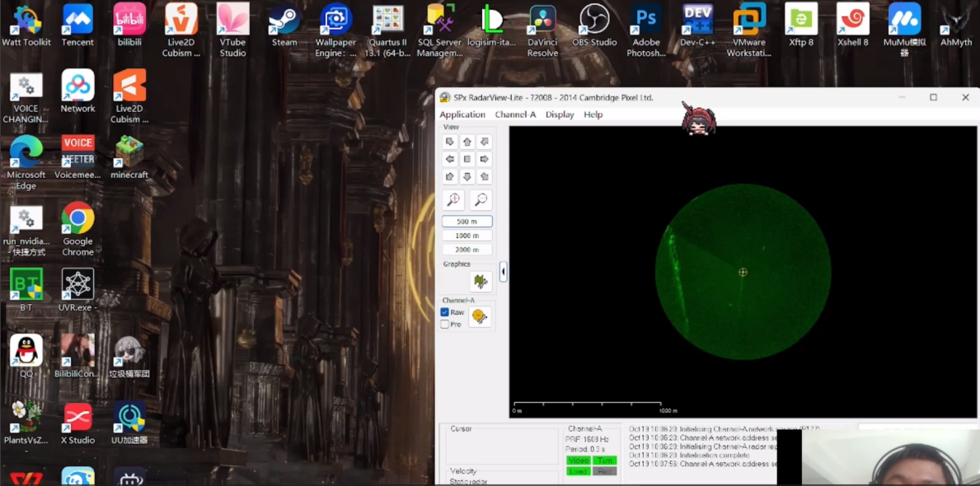Open minecraft desktop shortcut

coord(129,157)
